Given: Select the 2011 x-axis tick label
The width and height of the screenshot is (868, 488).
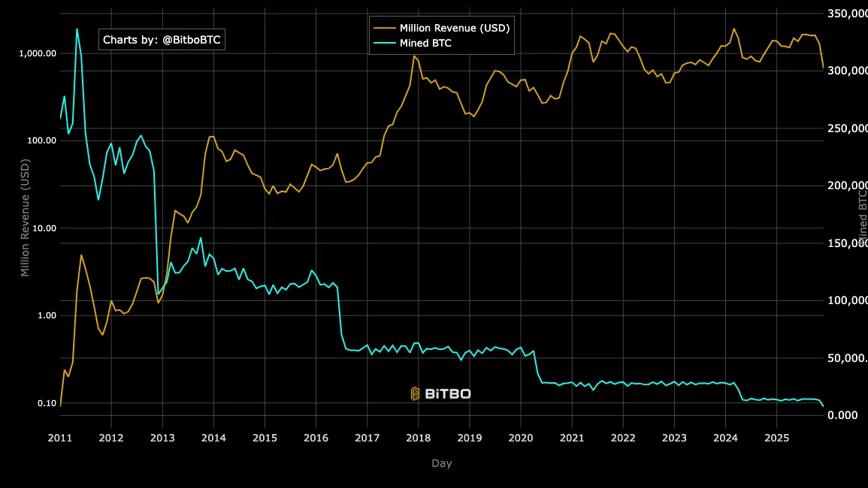Looking at the screenshot, I should 60,438.
